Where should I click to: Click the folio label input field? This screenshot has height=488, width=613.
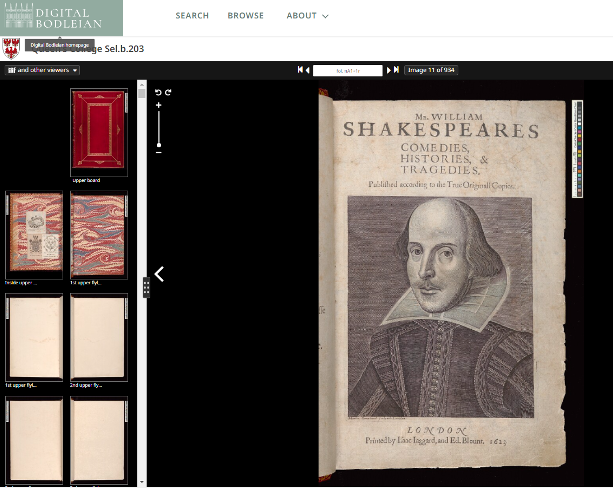348,70
